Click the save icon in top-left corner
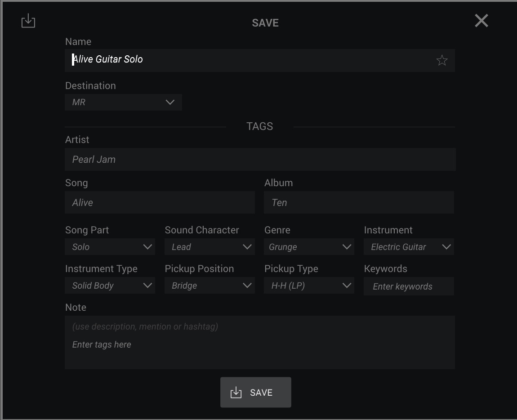The width and height of the screenshot is (517, 420). (28, 21)
